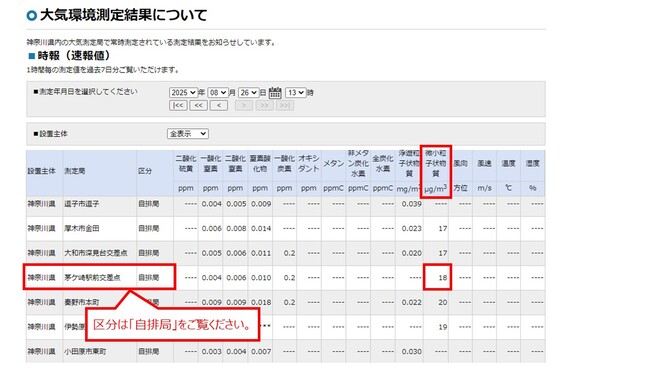This screenshot has height=371, width=660.
Task: Open the month dropdown showing 08
Action: [218, 93]
